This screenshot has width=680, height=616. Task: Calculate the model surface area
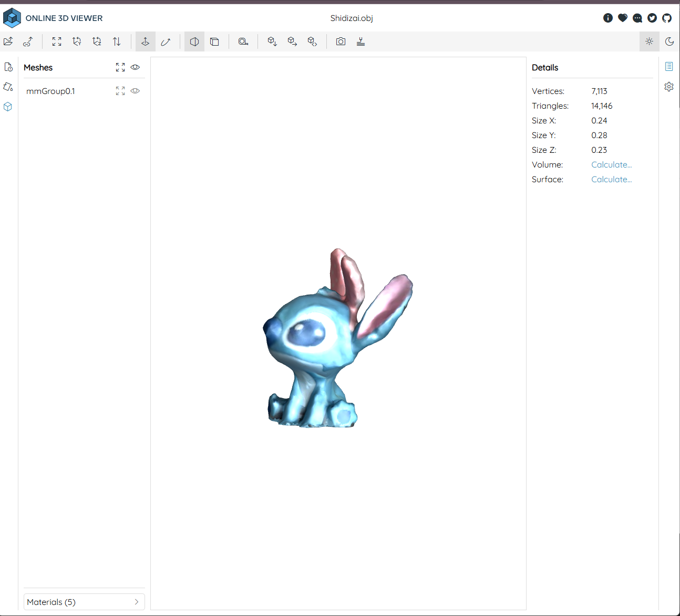(x=611, y=180)
